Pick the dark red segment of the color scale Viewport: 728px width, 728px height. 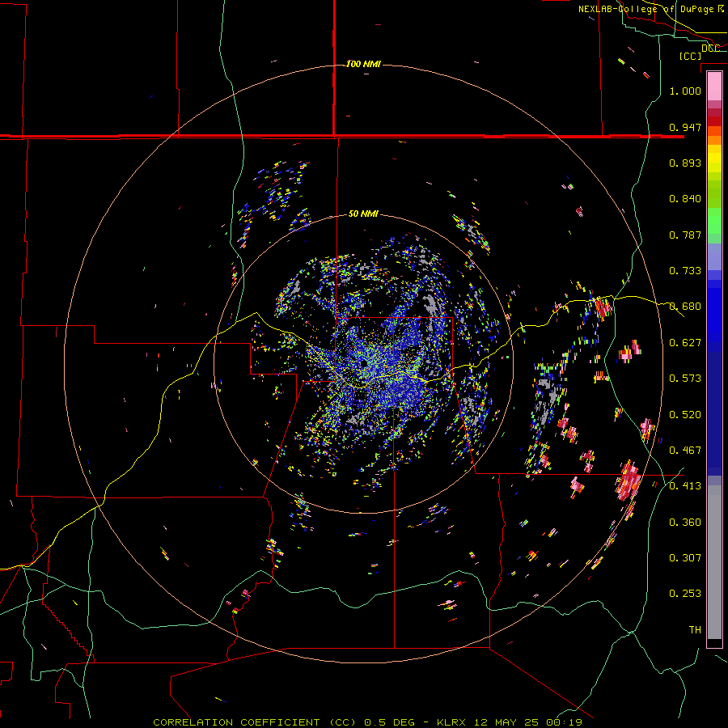[x=714, y=121]
